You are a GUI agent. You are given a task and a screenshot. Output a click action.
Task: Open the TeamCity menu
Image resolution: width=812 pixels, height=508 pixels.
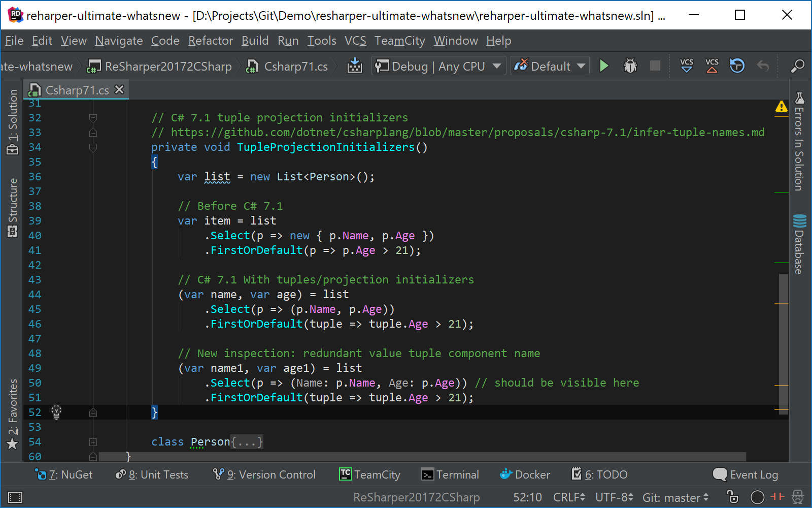click(x=400, y=41)
